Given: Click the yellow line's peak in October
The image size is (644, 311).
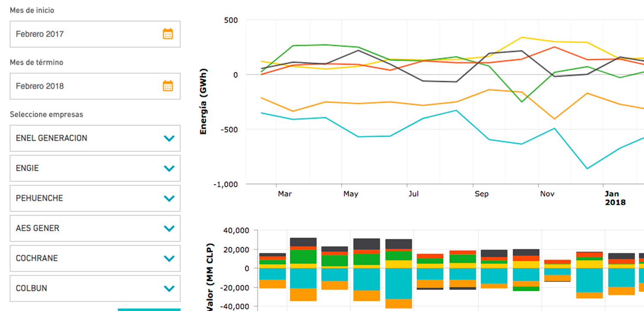Looking at the screenshot, I should (521, 37).
